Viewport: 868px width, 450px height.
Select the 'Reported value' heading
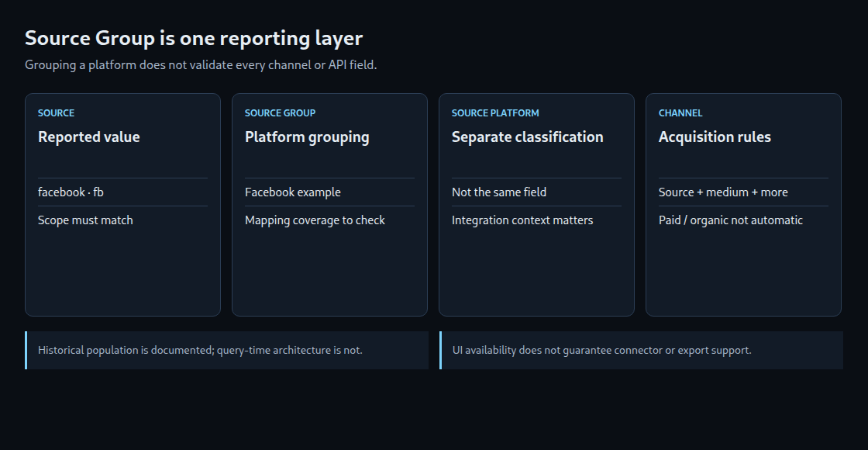(88, 137)
